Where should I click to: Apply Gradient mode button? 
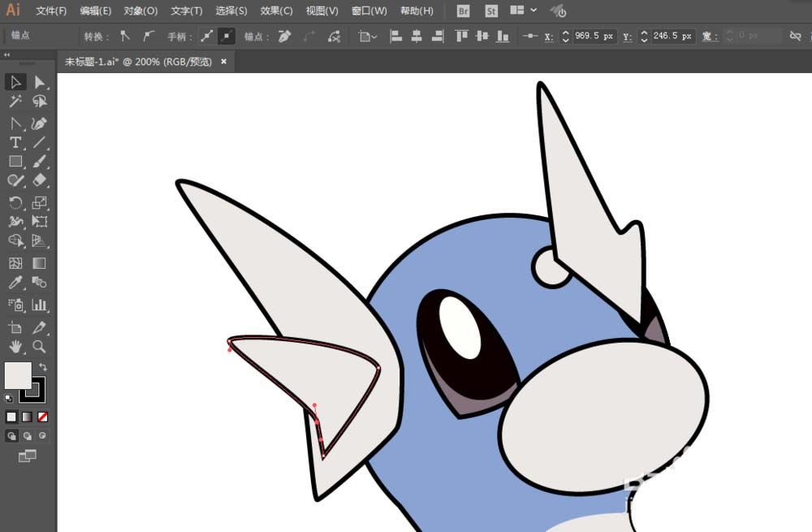(x=27, y=417)
